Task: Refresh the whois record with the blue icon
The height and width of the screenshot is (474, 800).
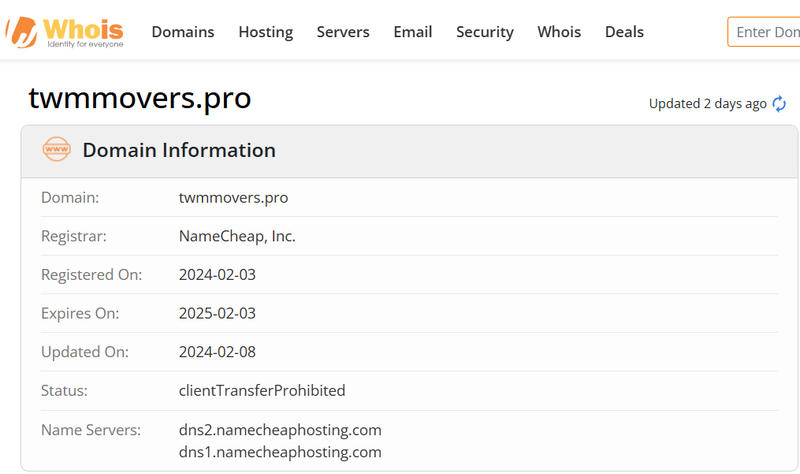Action: pyautogui.click(x=779, y=104)
